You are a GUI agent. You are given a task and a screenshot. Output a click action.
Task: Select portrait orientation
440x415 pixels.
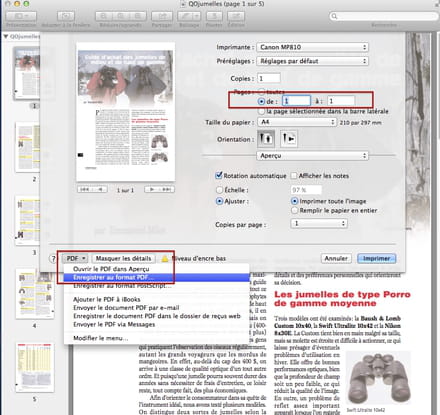click(266, 138)
